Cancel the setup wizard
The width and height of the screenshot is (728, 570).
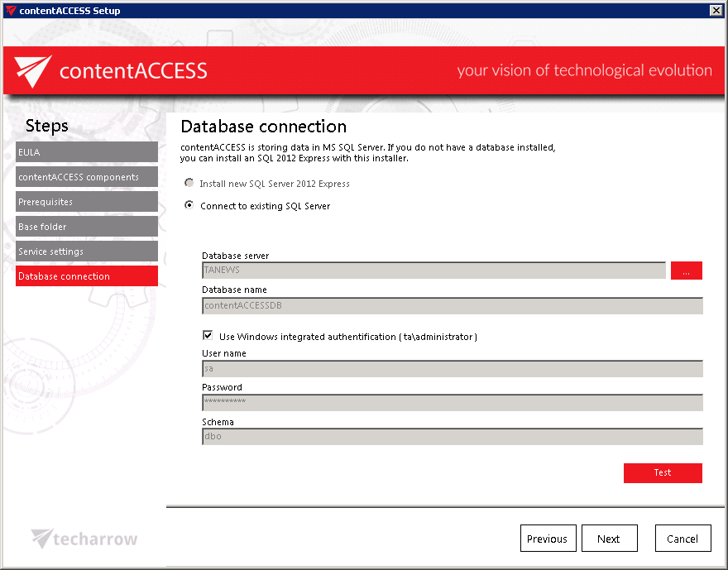click(682, 539)
